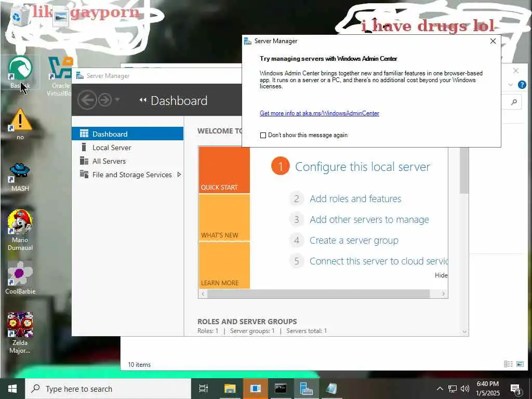Launch the Mario Dumaual shortcut
Viewport: 532px width, 399px height.
point(20,230)
